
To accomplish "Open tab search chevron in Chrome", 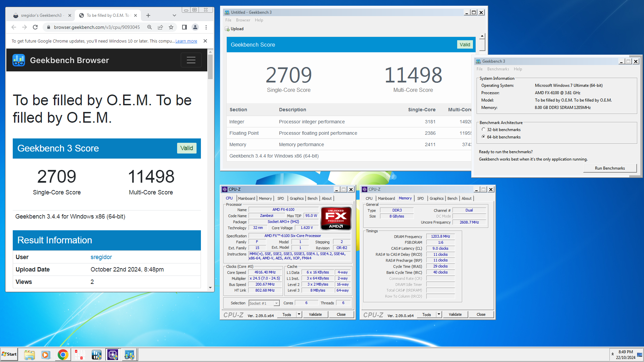I will click(x=174, y=15).
